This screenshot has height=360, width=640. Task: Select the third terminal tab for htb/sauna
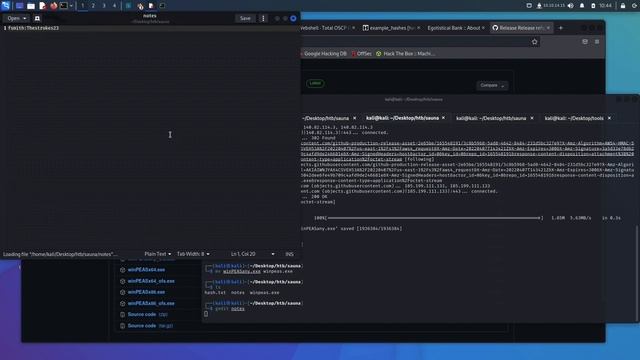(x=491, y=118)
